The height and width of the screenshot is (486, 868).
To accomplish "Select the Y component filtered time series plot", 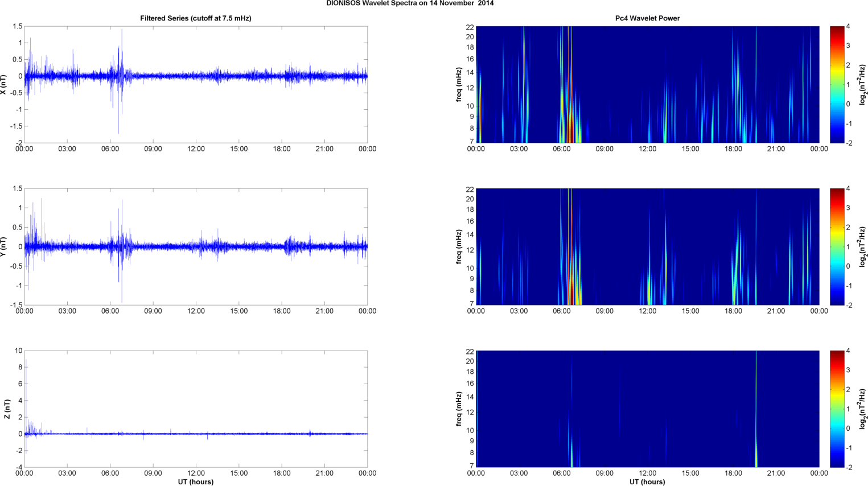I will (196, 246).
